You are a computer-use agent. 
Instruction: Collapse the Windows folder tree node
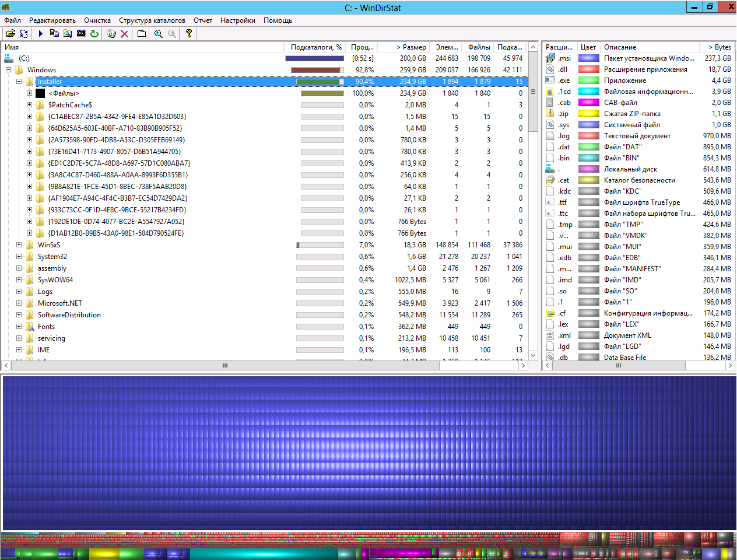(x=9, y=70)
